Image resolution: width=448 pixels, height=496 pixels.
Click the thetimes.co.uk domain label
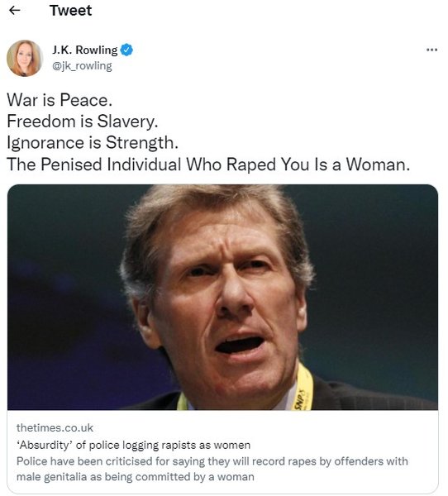click(x=55, y=427)
